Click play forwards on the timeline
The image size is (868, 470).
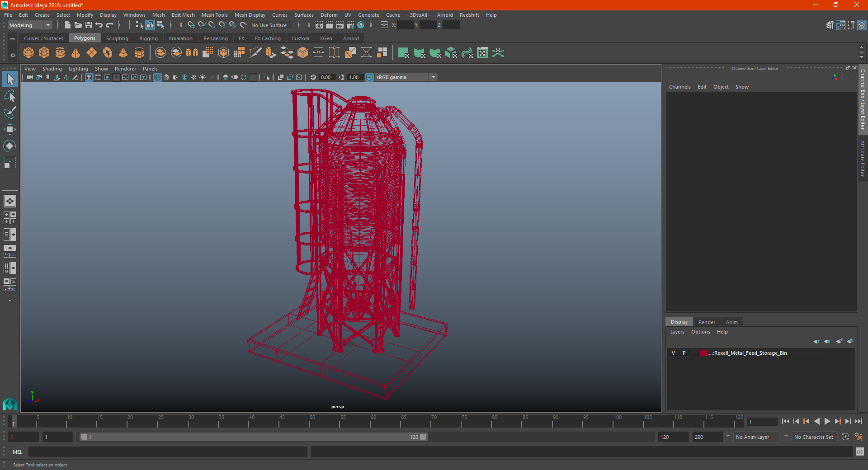(827, 421)
